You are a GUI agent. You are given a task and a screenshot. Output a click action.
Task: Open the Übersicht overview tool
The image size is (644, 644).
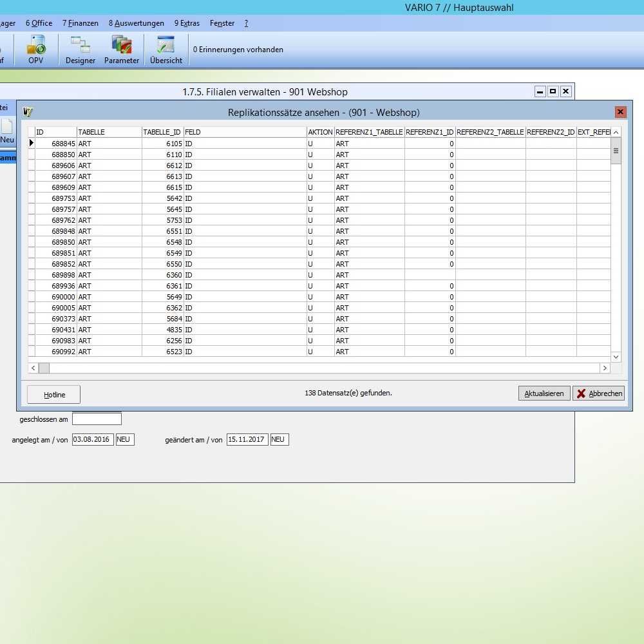[166, 50]
